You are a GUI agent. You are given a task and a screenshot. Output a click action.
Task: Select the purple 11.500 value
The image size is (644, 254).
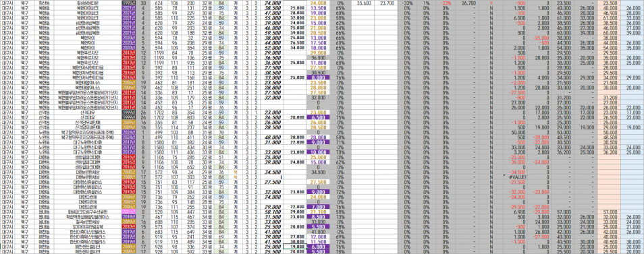coord(319,242)
